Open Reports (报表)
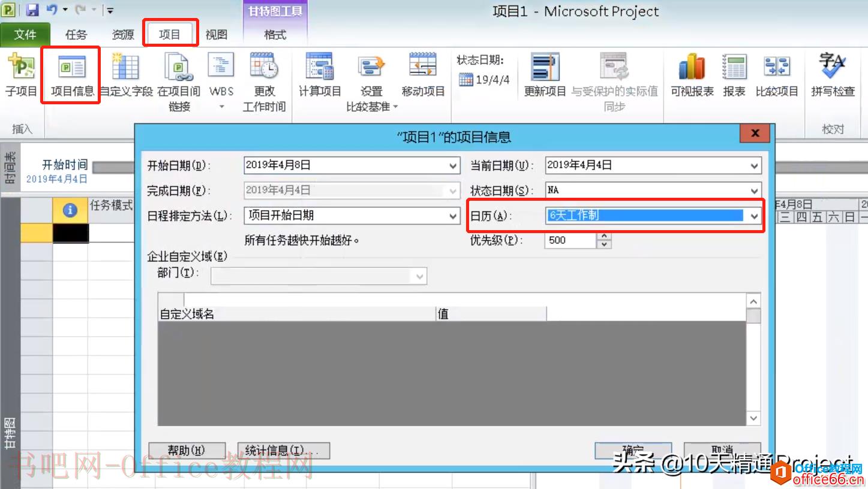 (734, 75)
